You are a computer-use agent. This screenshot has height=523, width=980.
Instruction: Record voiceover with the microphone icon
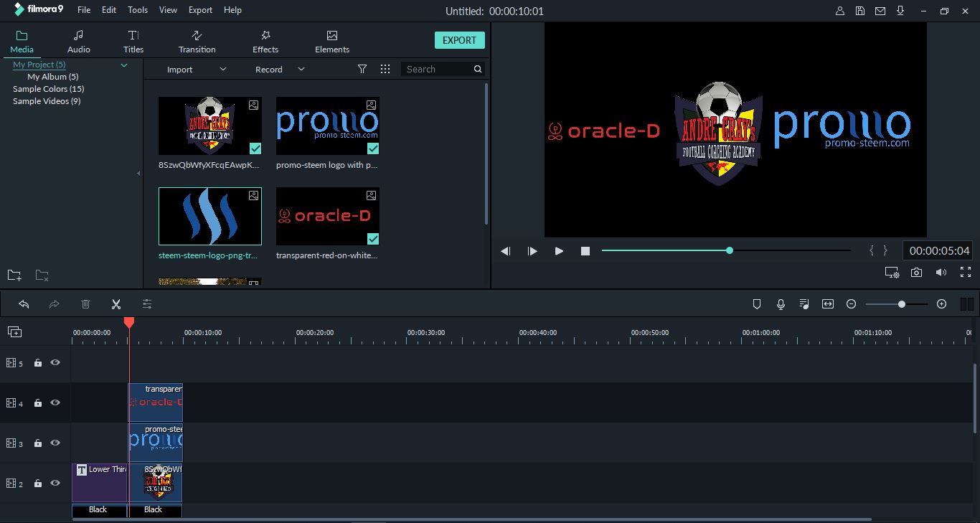tap(781, 304)
